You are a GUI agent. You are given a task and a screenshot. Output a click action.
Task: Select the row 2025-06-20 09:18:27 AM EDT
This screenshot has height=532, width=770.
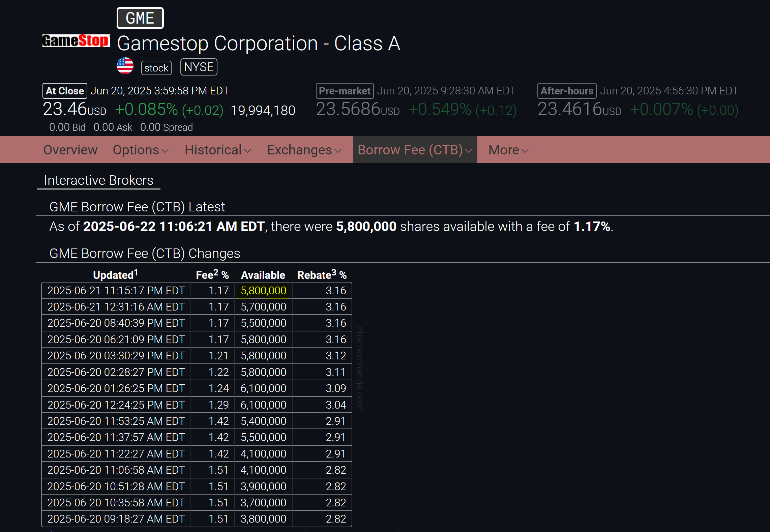click(197, 519)
